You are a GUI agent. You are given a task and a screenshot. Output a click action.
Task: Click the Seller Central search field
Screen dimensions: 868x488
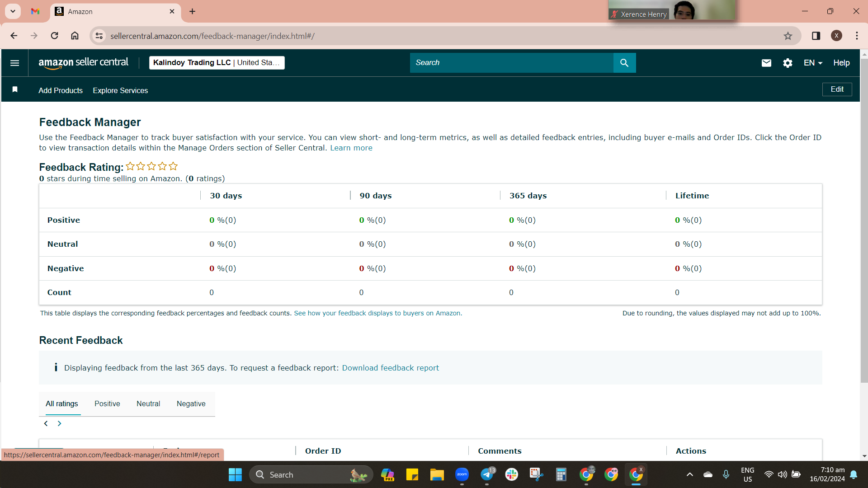(x=511, y=63)
